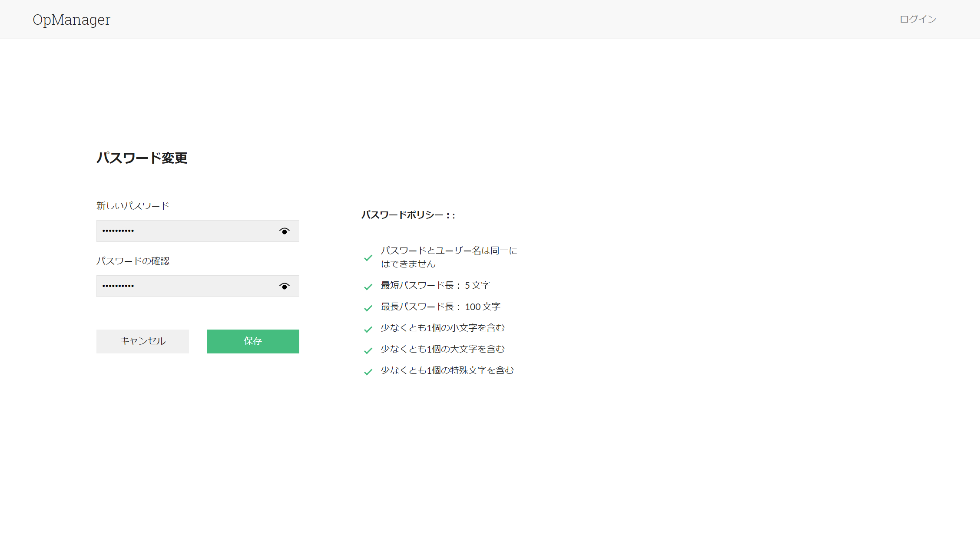Reveal the confirm password via eye icon
980x551 pixels.
click(284, 286)
